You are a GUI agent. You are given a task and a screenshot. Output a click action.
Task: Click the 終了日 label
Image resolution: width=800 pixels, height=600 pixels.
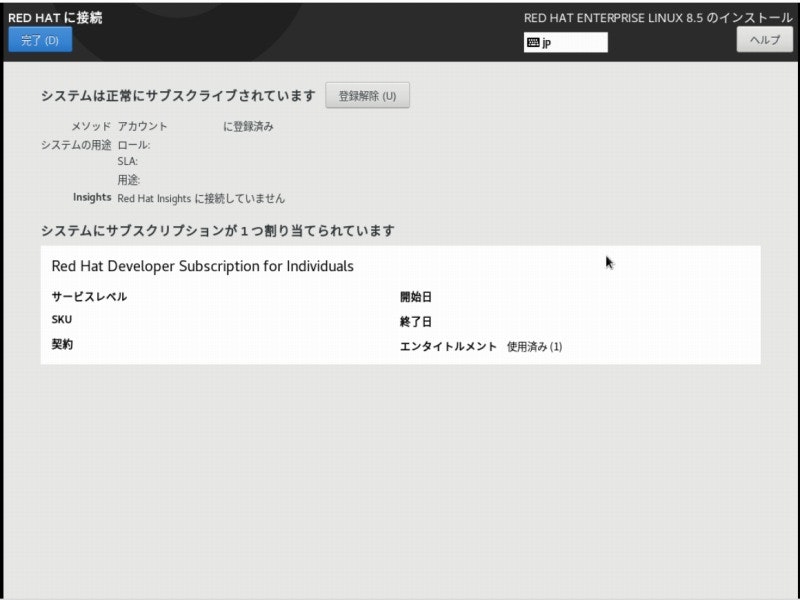(416, 322)
